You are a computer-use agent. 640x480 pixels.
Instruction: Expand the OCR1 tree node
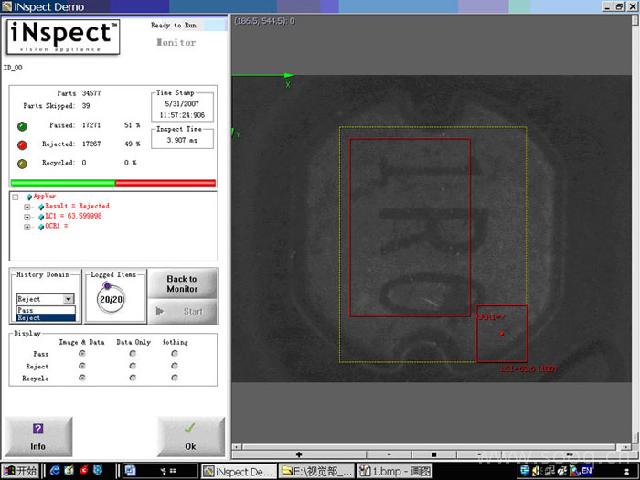[27, 227]
